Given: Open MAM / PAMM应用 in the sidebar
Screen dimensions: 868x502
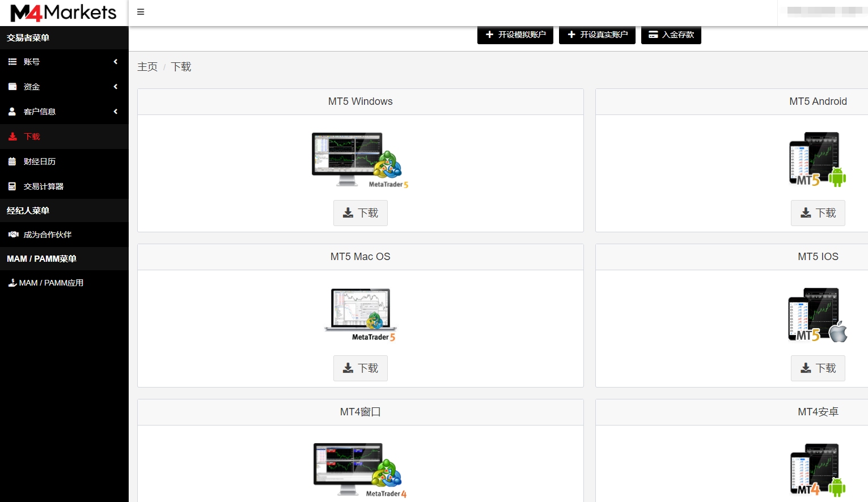Looking at the screenshot, I should pos(64,283).
